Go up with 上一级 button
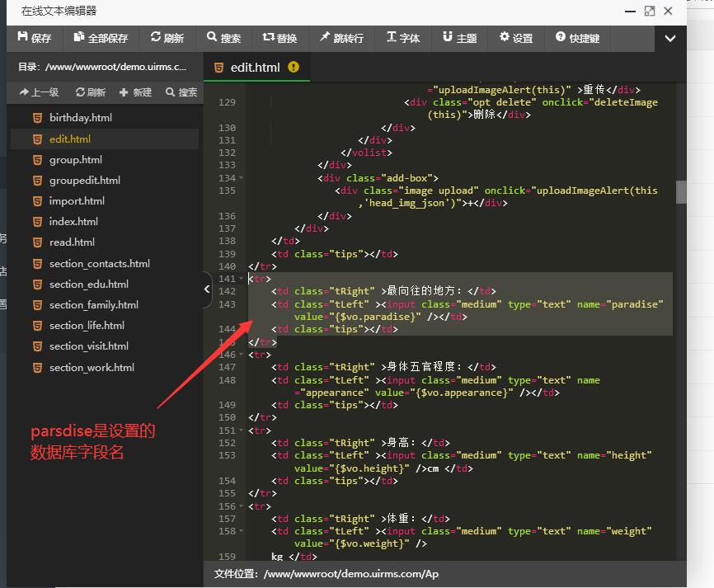Screen dimensions: 714x588 click(39, 92)
